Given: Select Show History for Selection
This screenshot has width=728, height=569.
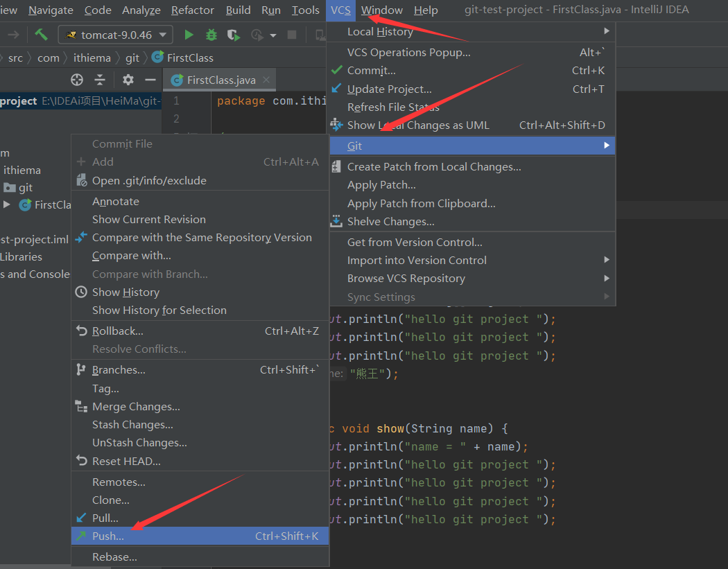Looking at the screenshot, I should click(x=200, y=310).
